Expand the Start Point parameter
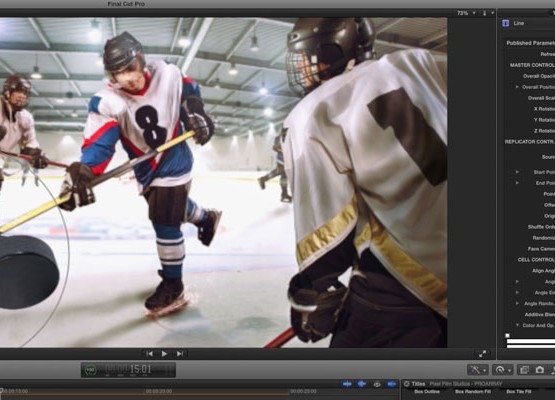This screenshot has height=400, width=555. pyautogui.click(x=517, y=172)
